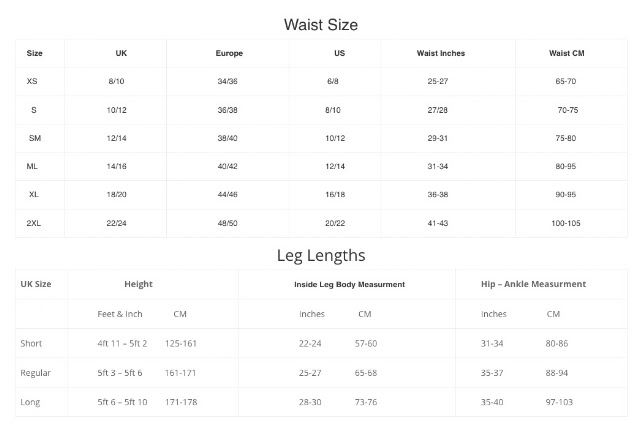Select the Height column header
This screenshot has width=640, height=425.
(x=138, y=284)
